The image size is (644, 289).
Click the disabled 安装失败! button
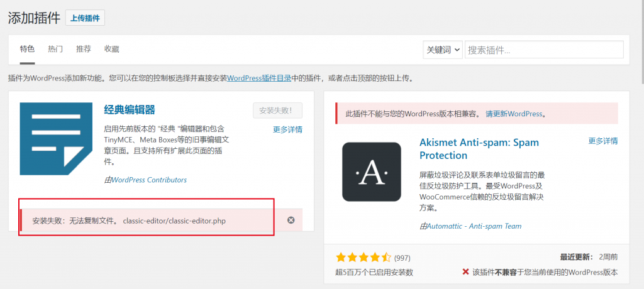tap(277, 111)
